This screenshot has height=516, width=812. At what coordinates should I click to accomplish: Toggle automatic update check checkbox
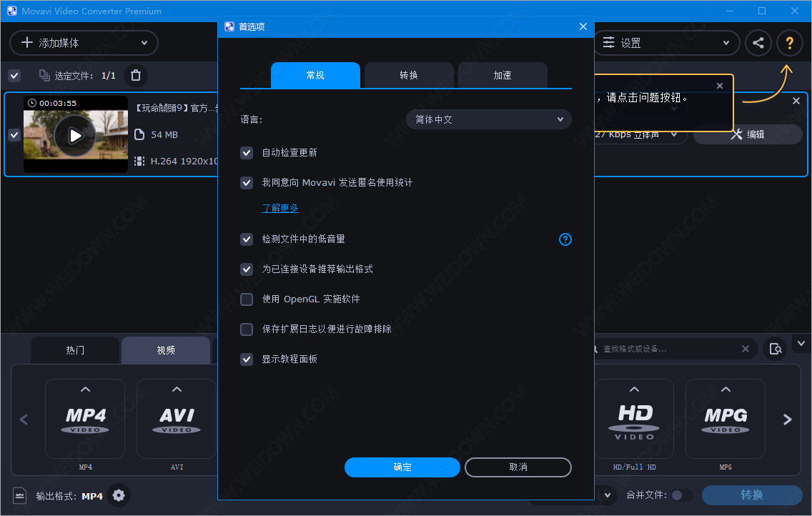tap(247, 153)
